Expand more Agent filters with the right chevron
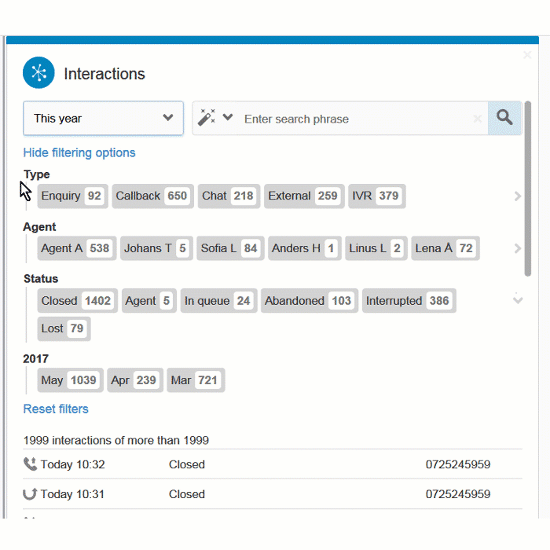Image resolution: width=550 pixels, height=550 pixels. point(517,248)
